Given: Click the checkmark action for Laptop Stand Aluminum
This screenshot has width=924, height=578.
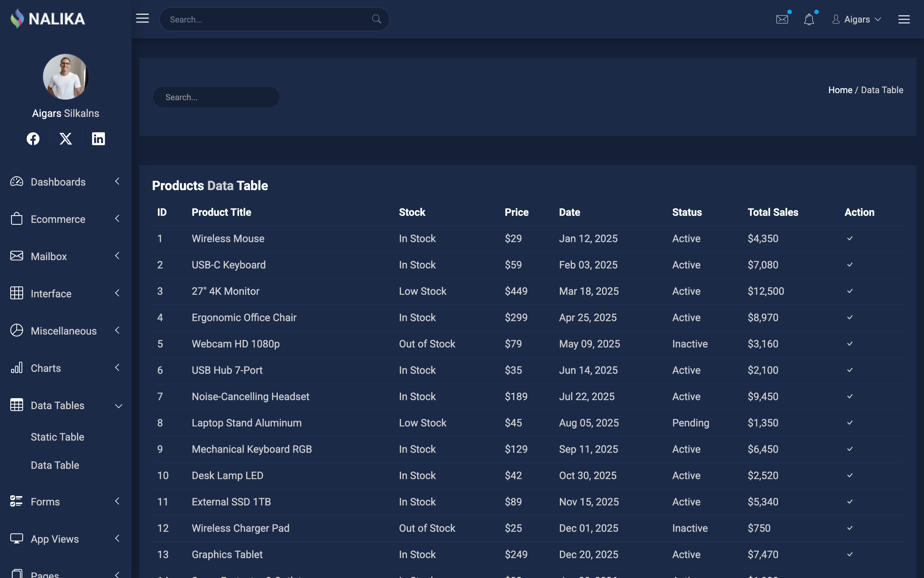Looking at the screenshot, I should [850, 423].
